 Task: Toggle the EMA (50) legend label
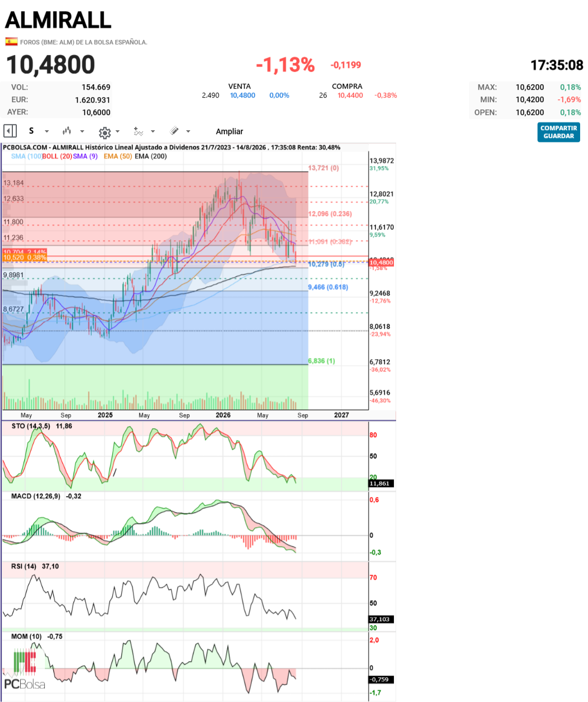click(118, 156)
